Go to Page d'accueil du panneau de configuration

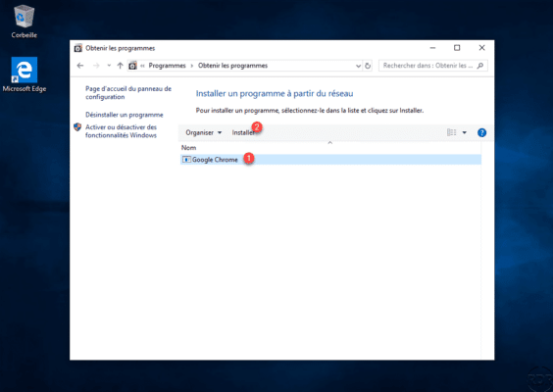[x=128, y=93]
